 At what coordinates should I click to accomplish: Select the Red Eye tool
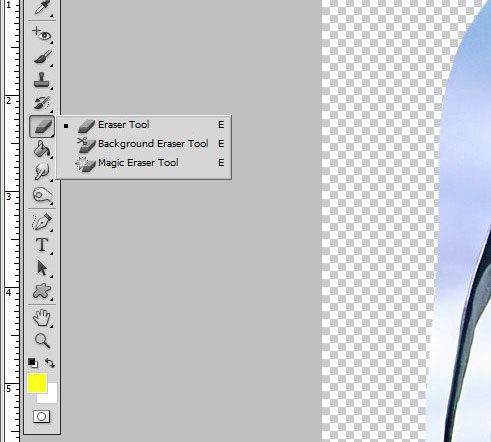point(42,34)
